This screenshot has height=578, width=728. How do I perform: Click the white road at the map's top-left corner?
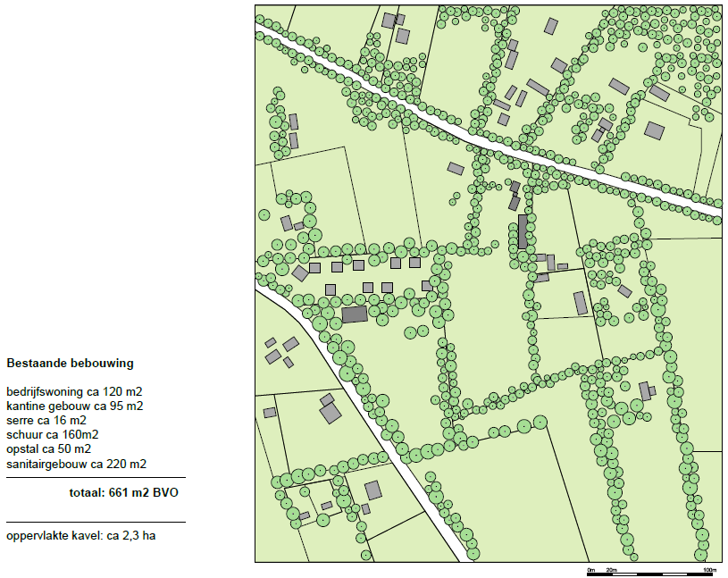point(268,37)
